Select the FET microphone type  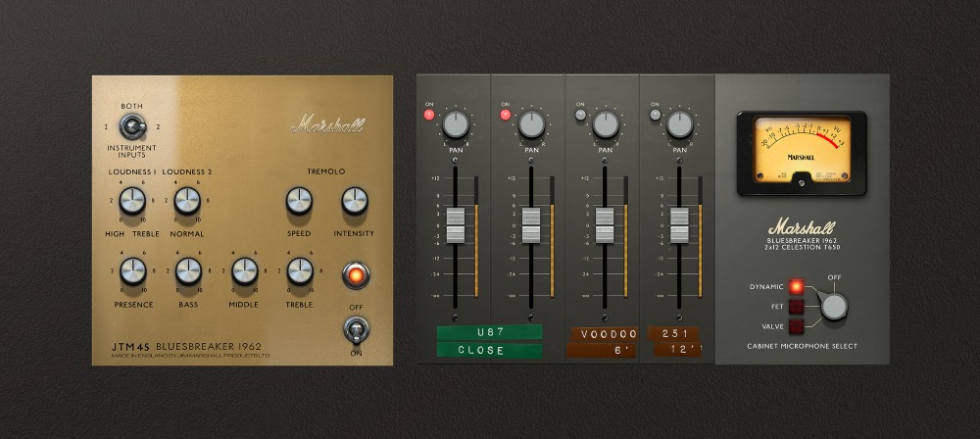tap(796, 307)
